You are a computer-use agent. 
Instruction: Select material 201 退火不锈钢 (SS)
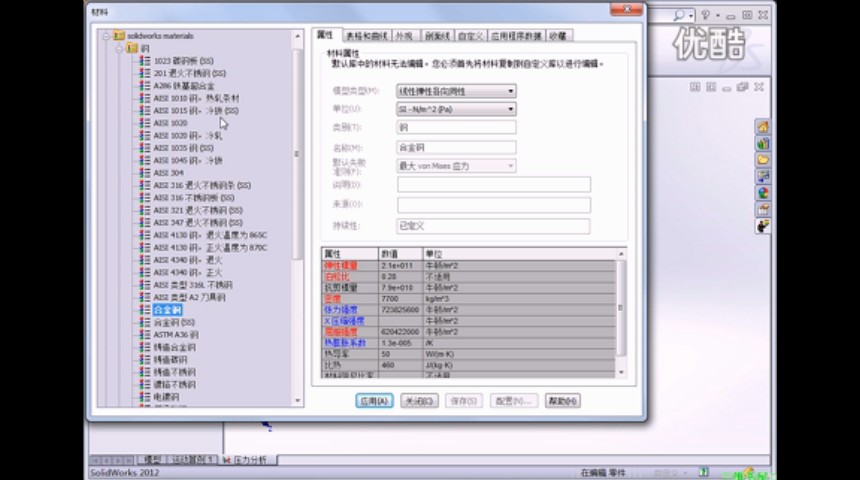(x=189, y=74)
